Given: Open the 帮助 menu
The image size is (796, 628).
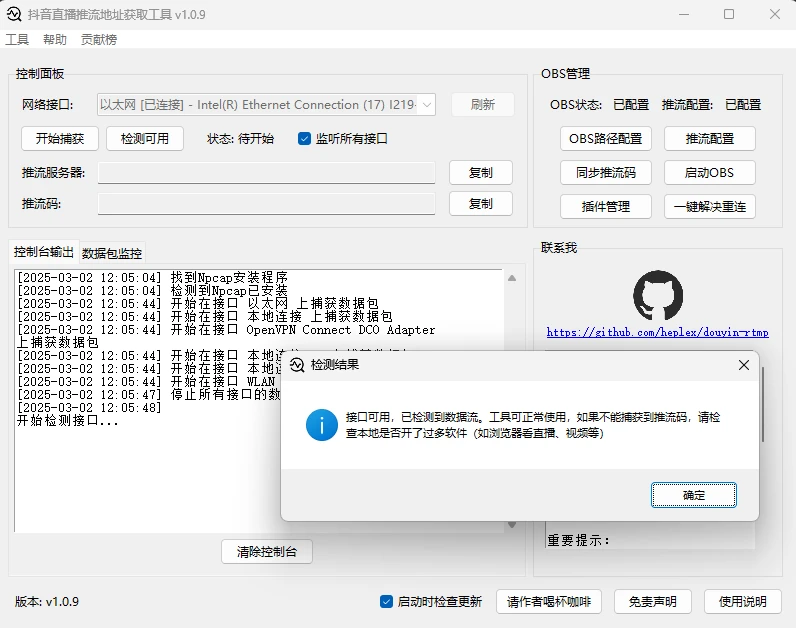Looking at the screenshot, I should [x=55, y=40].
